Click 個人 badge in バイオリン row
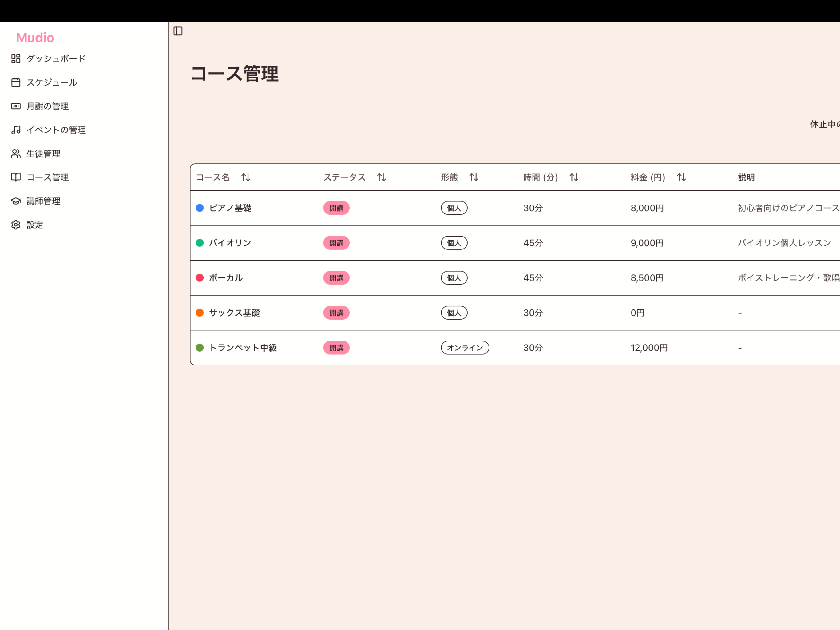840x630 pixels. (454, 243)
